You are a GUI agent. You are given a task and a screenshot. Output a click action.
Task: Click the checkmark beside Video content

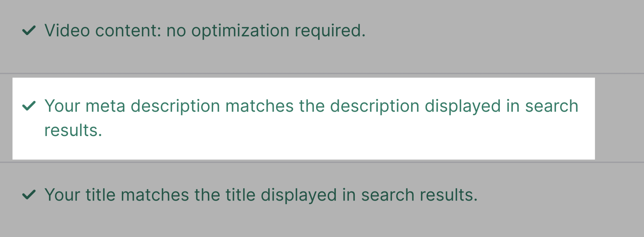[x=29, y=31]
